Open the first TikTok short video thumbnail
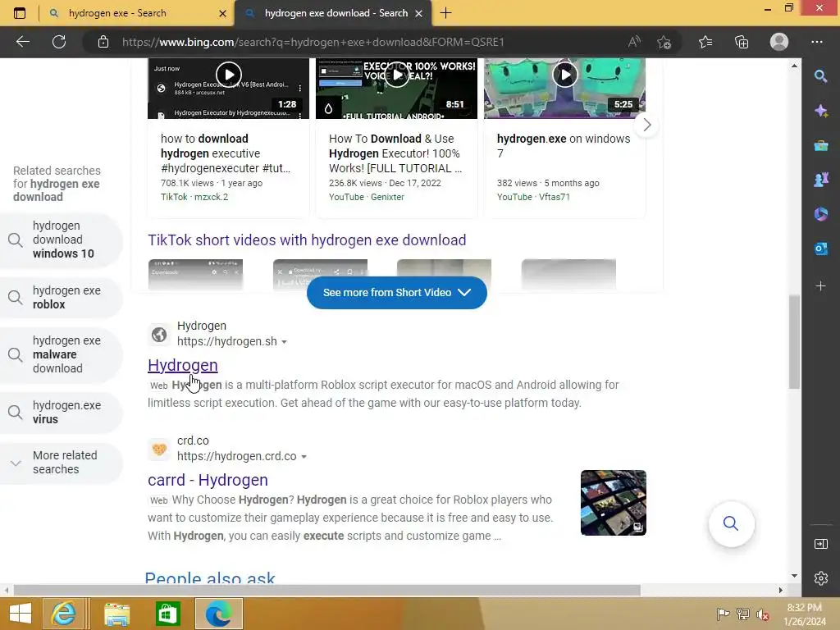The image size is (840, 630). (195, 274)
